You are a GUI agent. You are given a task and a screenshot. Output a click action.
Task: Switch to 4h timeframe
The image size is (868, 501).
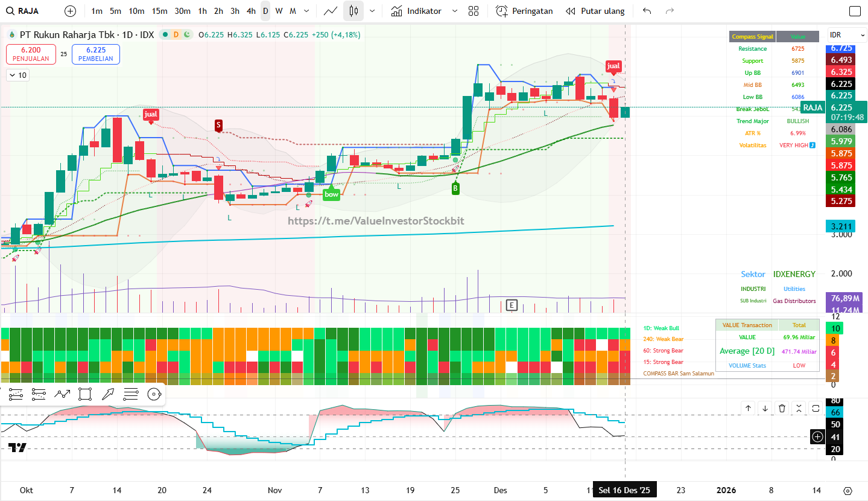pyautogui.click(x=251, y=11)
